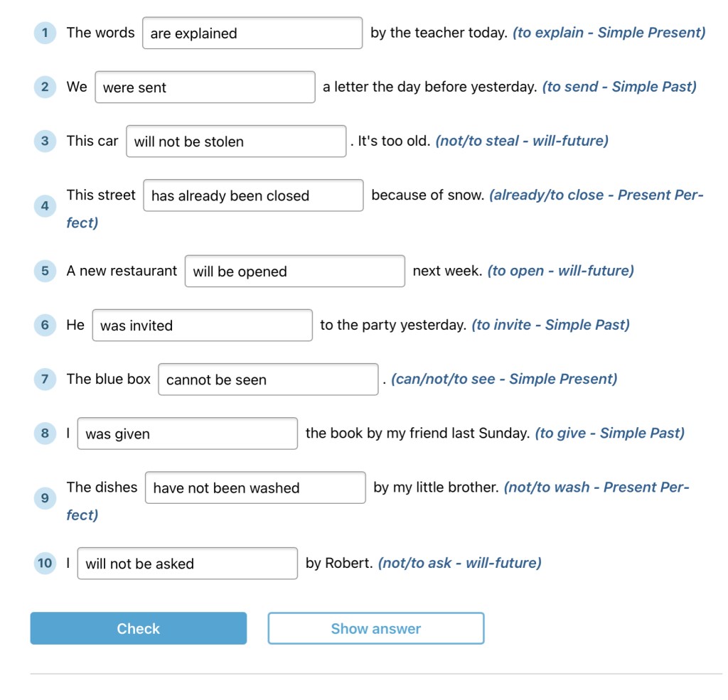Click the 'was given' answer field
Viewport: 728px width, 700px height.
coord(187,434)
